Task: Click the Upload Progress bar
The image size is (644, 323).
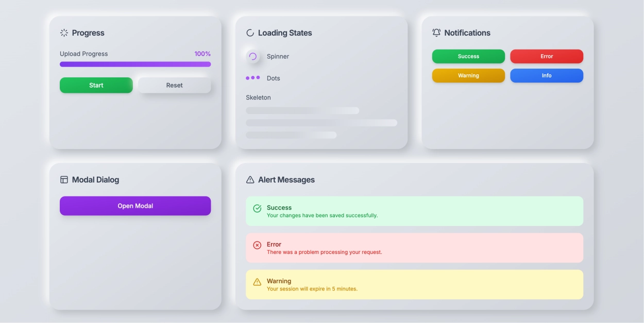Action: pyautogui.click(x=135, y=63)
